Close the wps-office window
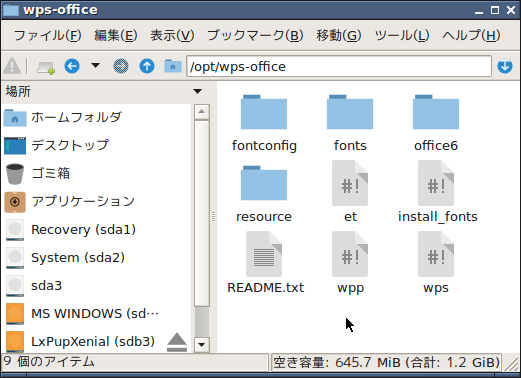The height and width of the screenshot is (378, 521). click(x=511, y=10)
